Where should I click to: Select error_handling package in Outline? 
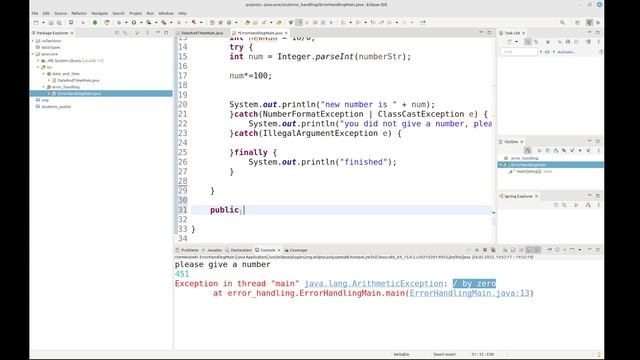[x=524, y=158]
